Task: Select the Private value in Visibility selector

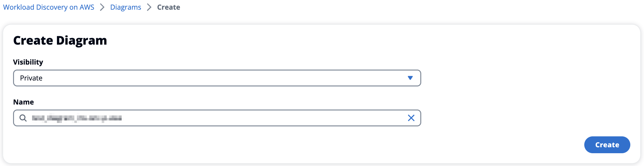Action: click(31, 78)
